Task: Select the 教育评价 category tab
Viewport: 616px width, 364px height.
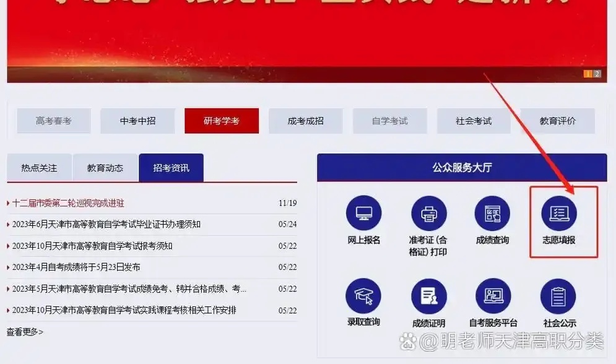Action: pos(557,121)
